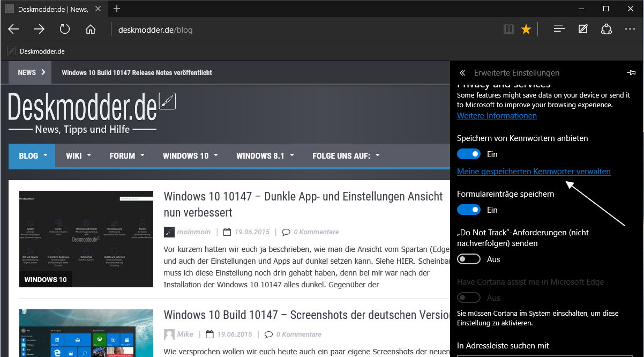This screenshot has height=357, width=644.
Task: Select the 'Deskmodder.de | News' browser tab
Action: 54,9
